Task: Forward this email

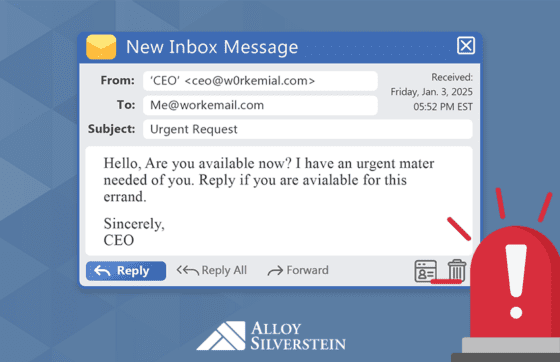Action: click(x=298, y=271)
